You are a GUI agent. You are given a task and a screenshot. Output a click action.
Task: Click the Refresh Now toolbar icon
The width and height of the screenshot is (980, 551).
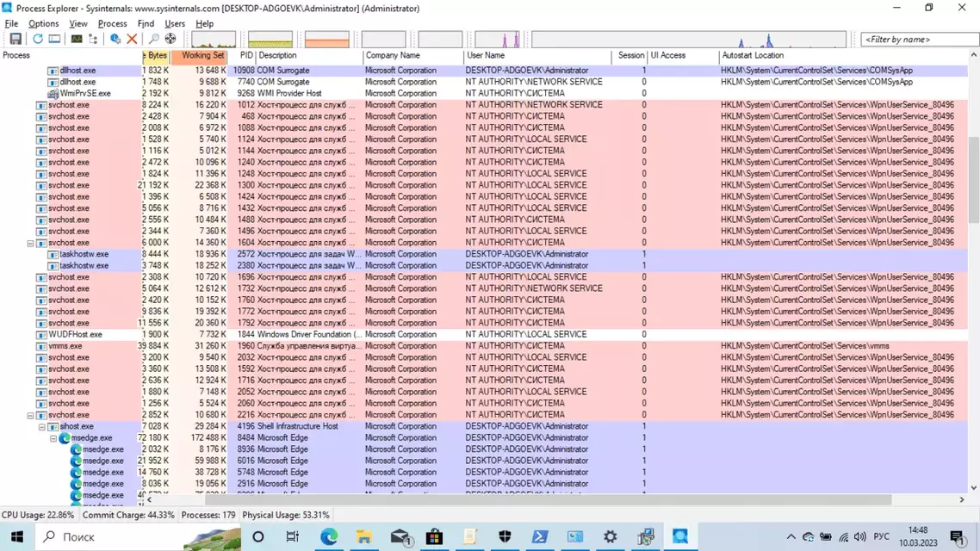pos(38,39)
